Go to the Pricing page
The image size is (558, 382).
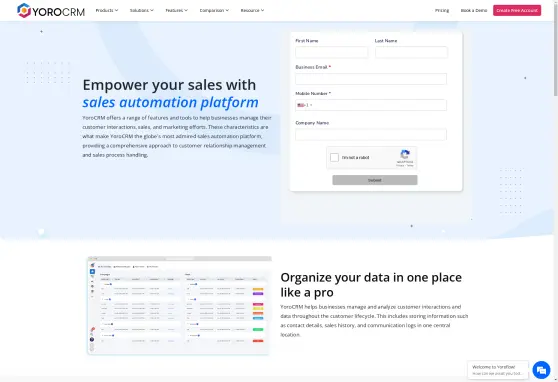click(x=442, y=10)
